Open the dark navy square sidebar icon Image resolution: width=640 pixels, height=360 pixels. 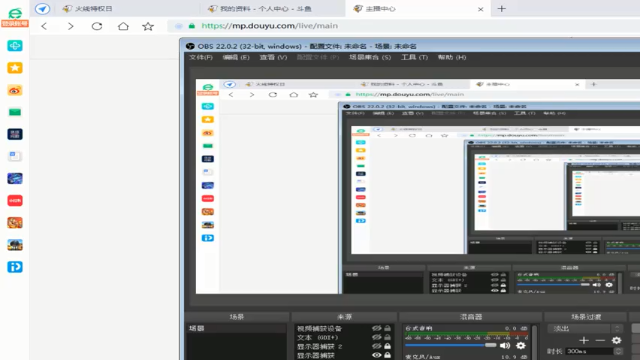point(15,134)
